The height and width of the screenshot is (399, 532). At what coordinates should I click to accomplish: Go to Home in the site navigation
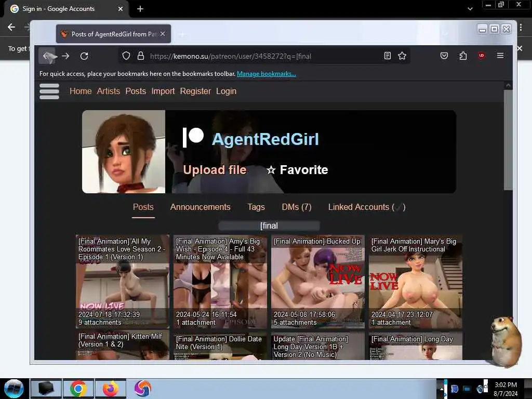pyautogui.click(x=81, y=91)
